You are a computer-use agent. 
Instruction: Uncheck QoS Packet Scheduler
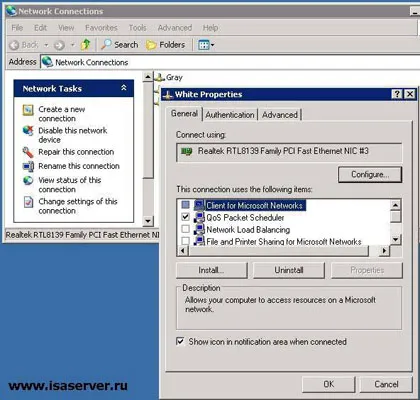click(x=185, y=217)
